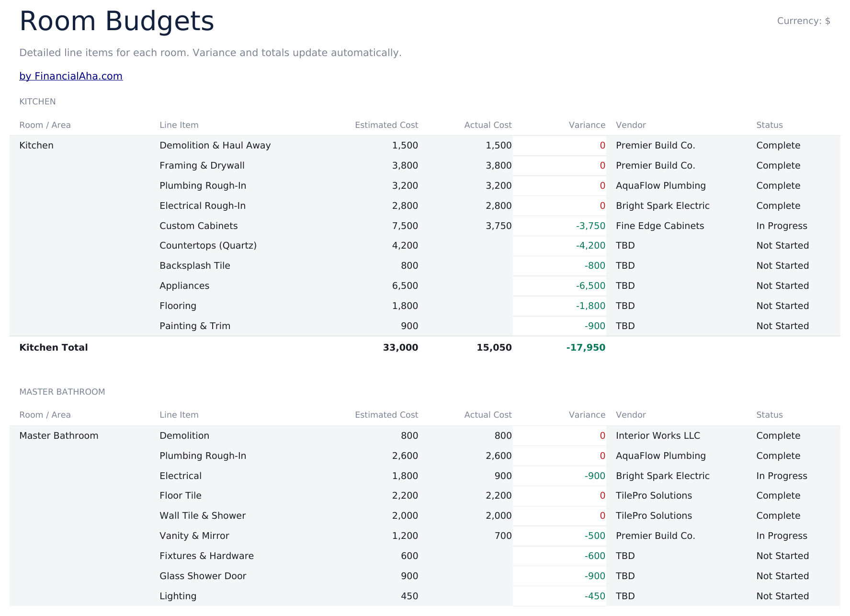Select Kitchen total variance -17,950
Image resolution: width=850 pixels, height=616 pixels.
(x=586, y=348)
